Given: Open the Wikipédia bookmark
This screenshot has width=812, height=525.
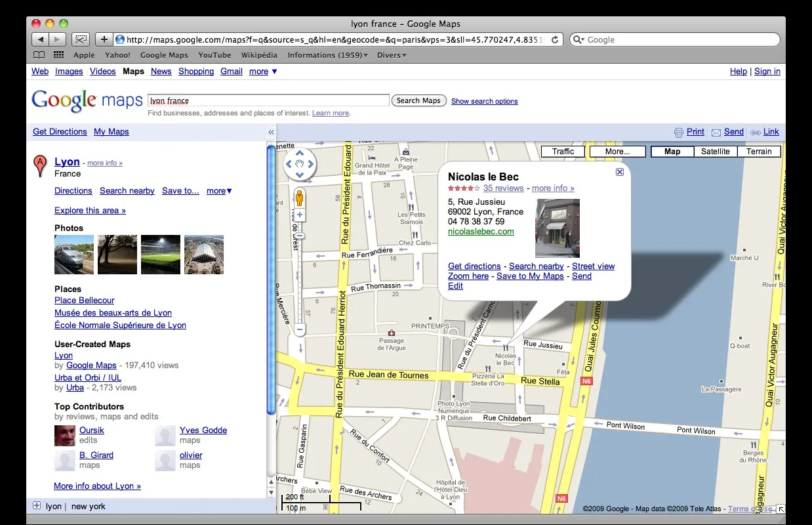Looking at the screenshot, I should coord(259,55).
